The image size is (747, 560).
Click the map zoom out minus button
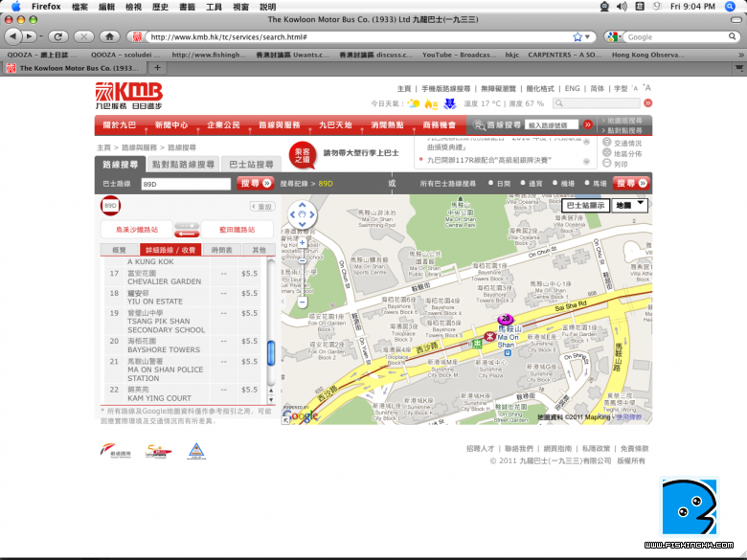point(303,302)
